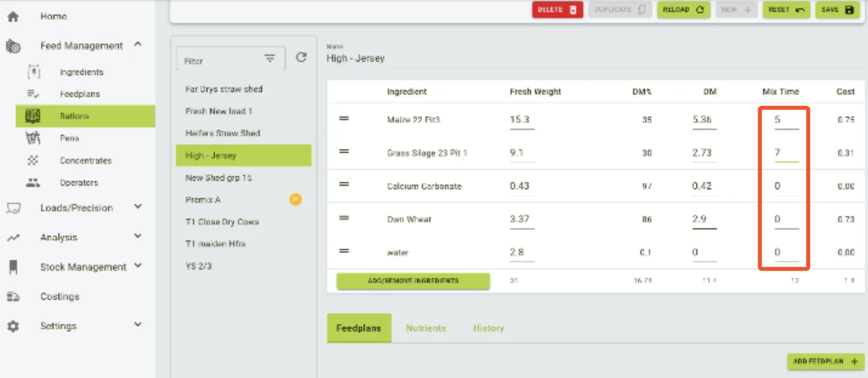Click the Add/Remove Ingredients button
This screenshot has height=378, width=868.
[x=413, y=281]
